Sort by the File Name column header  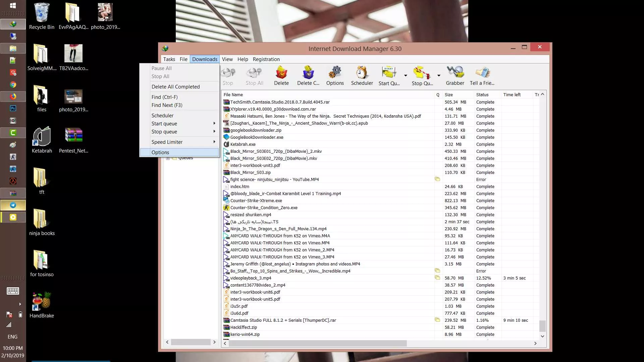coord(328,95)
